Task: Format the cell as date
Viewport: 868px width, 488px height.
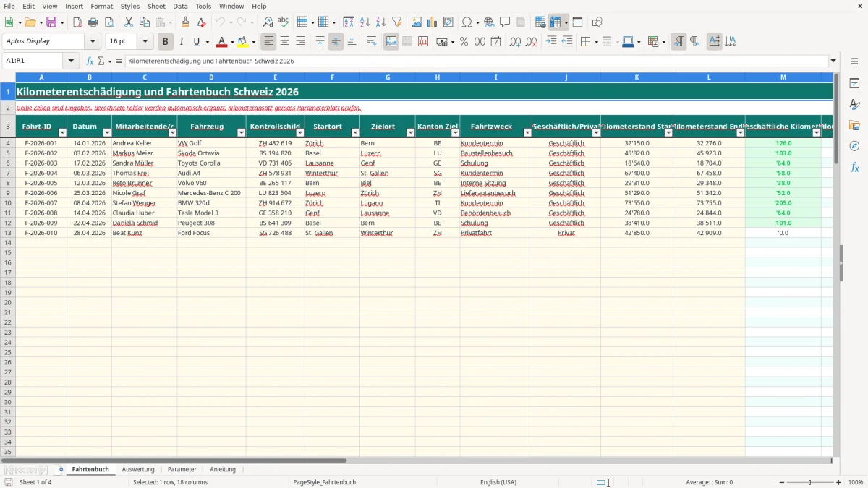Action: [496, 42]
